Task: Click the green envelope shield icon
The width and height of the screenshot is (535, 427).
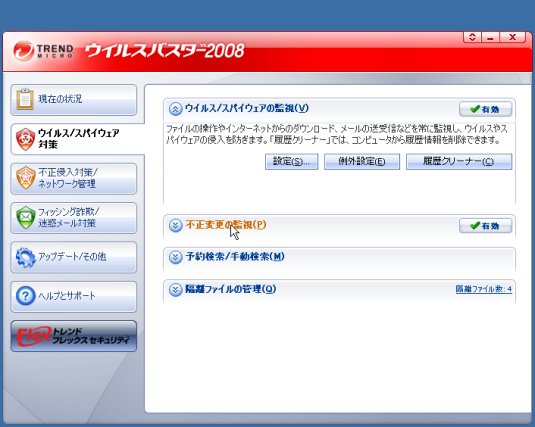Action: [x=26, y=217]
